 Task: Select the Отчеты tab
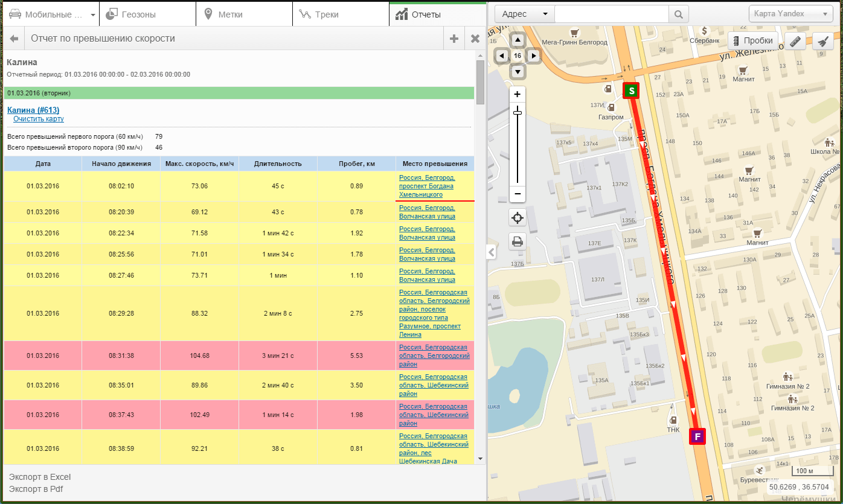437,14
